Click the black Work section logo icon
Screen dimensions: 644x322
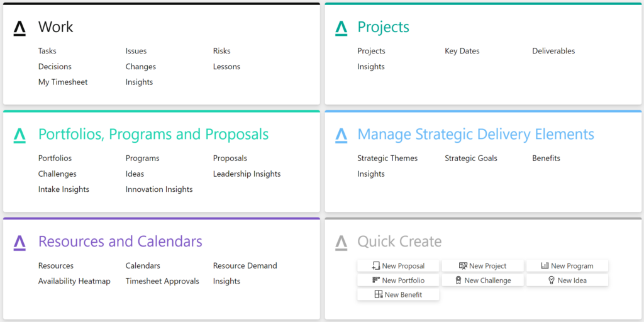point(19,28)
